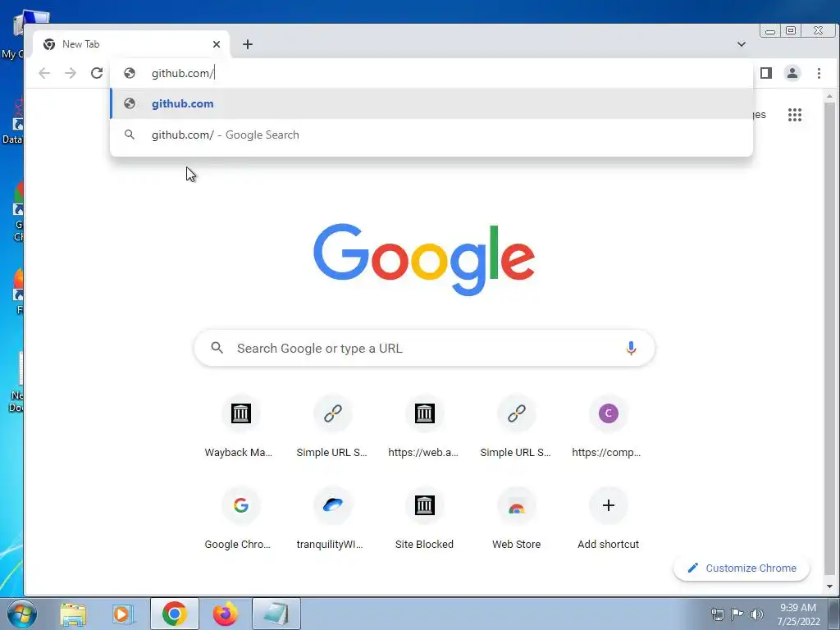Launch Windows Media Player from taskbar
The height and width of the screenshot is (630, 840).
[x=123, y=614]
